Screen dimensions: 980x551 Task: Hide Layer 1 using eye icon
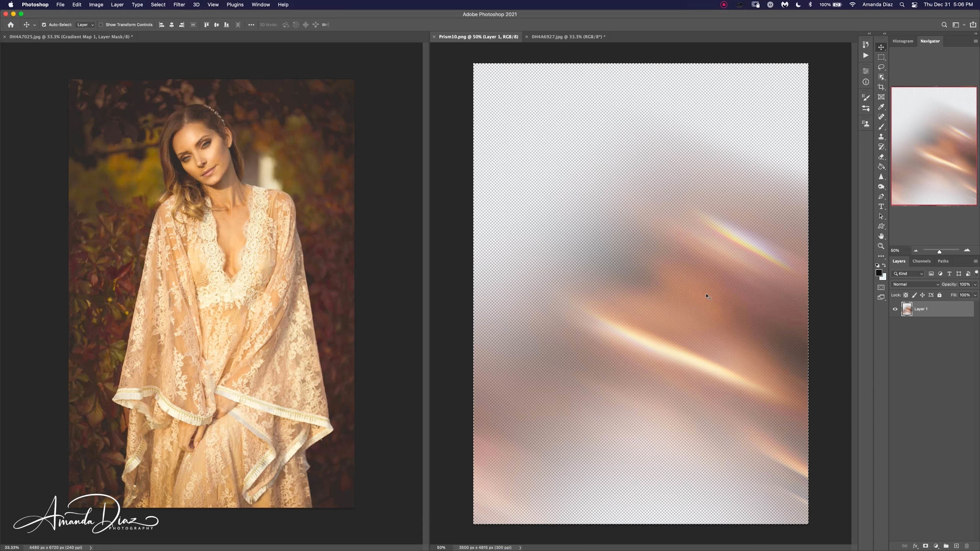pyautogui.click(x=895, y=309)
